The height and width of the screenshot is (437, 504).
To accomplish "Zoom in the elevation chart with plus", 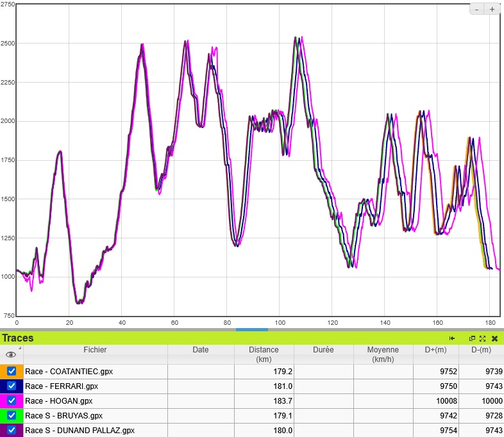I will [x=492, y=9].
